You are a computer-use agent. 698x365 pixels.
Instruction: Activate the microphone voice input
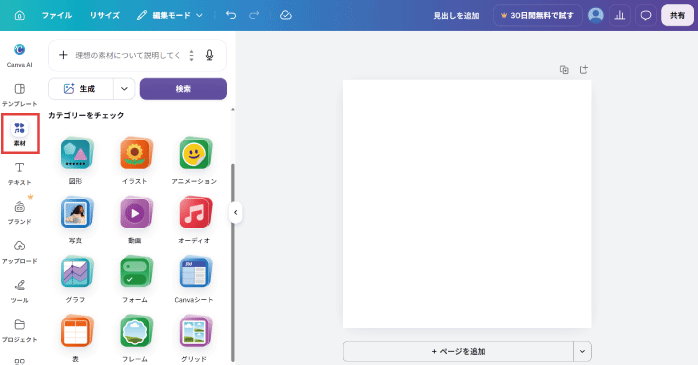(209, 55)
